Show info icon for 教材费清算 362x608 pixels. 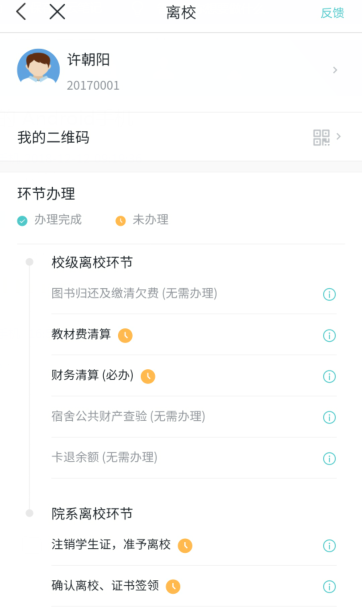click(329, 335)
